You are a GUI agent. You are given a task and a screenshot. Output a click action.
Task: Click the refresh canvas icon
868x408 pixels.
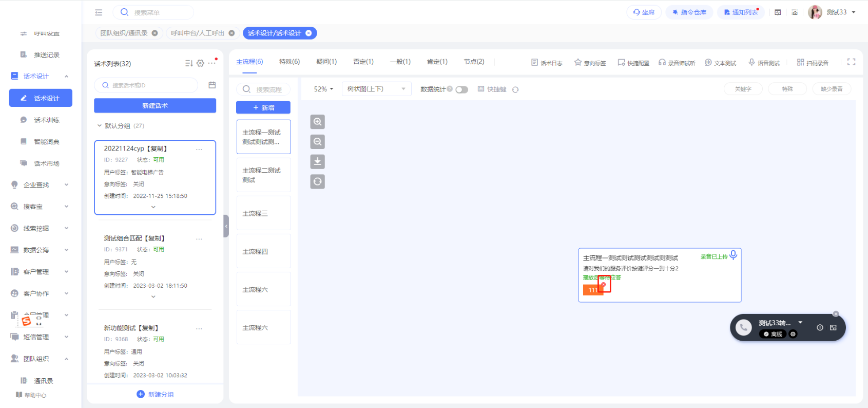(x=317, y=182)
